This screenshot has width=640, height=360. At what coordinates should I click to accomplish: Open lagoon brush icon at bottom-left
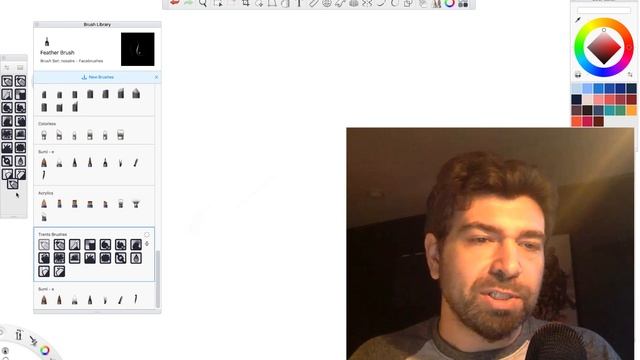click(33, 340)
